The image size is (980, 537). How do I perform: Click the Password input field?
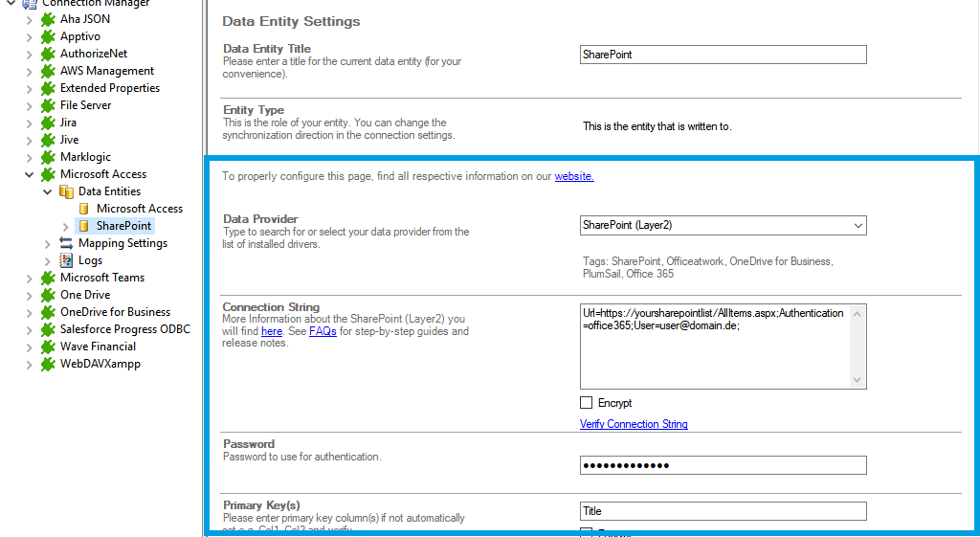pos(723,465)
